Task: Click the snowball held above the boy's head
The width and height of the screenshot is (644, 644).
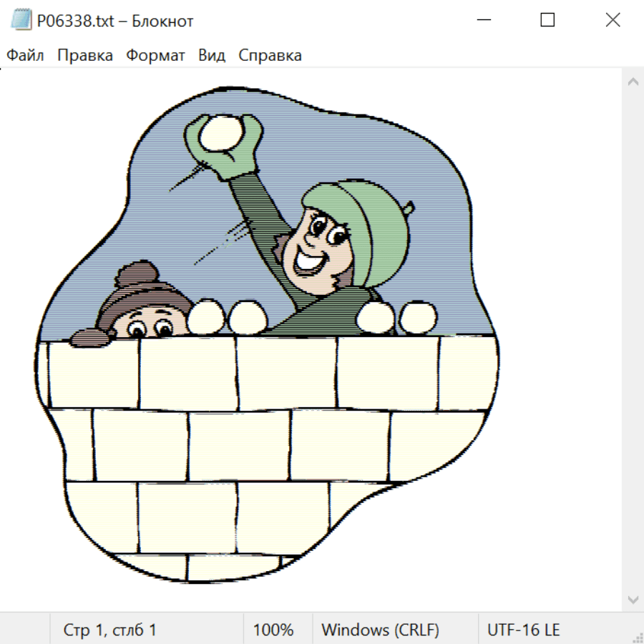Action: [x=220, y=135]
